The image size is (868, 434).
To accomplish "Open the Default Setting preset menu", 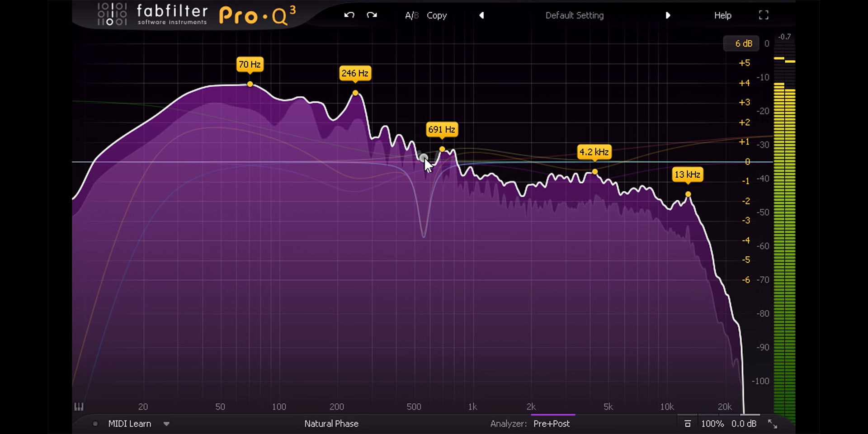I will 574,15.
